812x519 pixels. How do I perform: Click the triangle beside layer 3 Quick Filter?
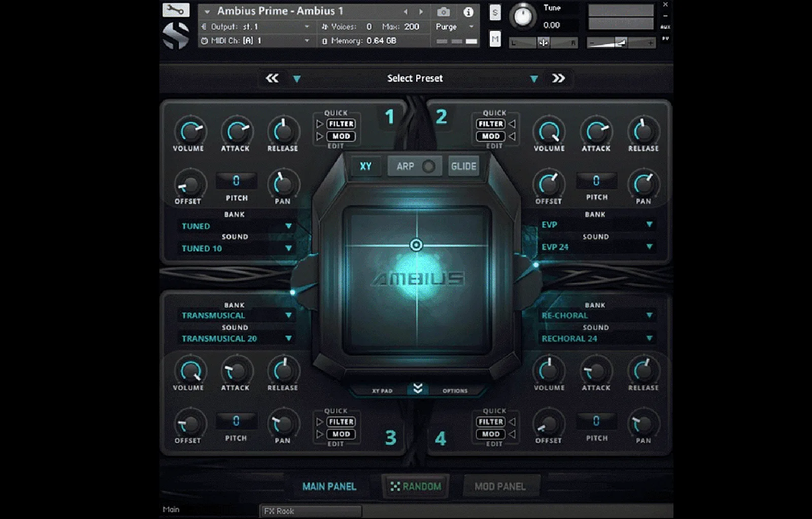click(x=320, y=422)
